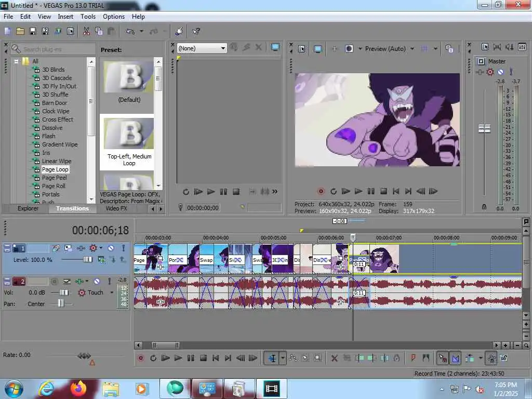Viewport: 532px width, 399px height.
Task: Click the Delete X icon in timeline toolbar
Action: [334, 358]
